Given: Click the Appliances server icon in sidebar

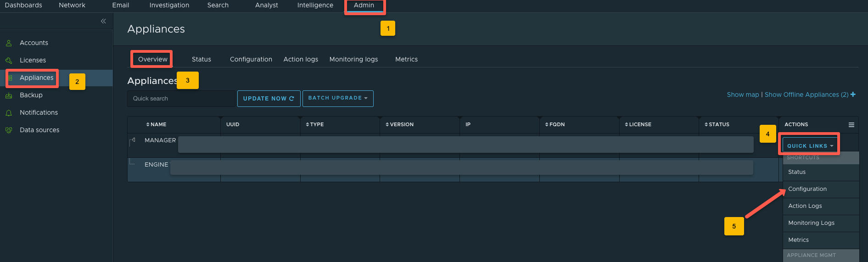Looking at the screenshot, I should 10,78.
